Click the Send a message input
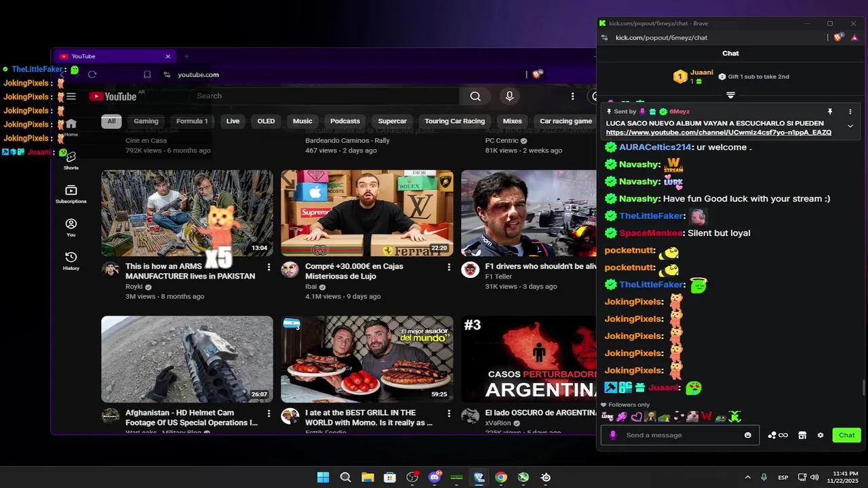 pyautogui.click(x=682, y=435)
